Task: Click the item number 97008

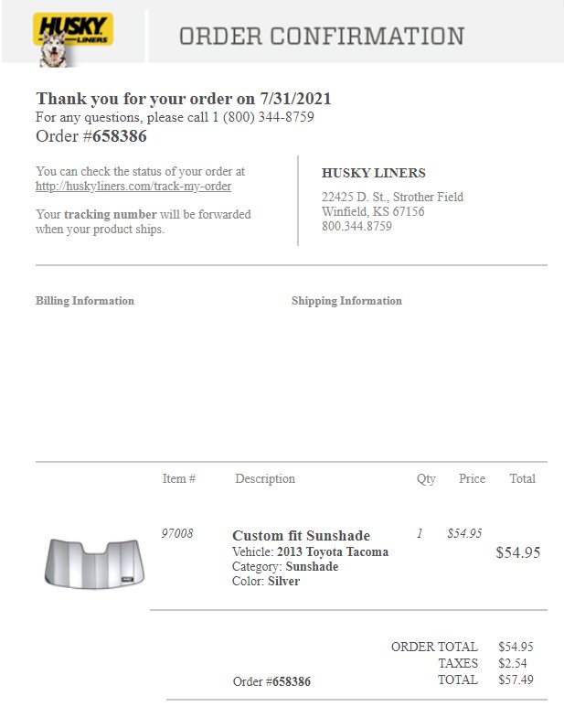Action: click(176, 533)
